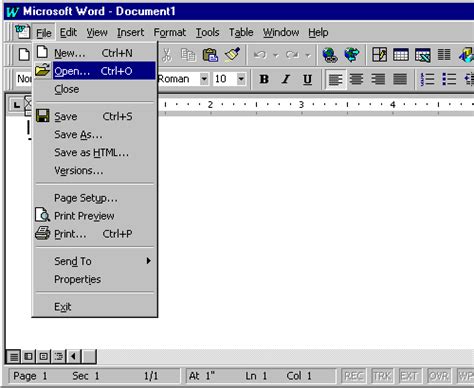This screenshot has height=388, width=474.
Task: Open the Insert menu
Action: coord(130,32)
